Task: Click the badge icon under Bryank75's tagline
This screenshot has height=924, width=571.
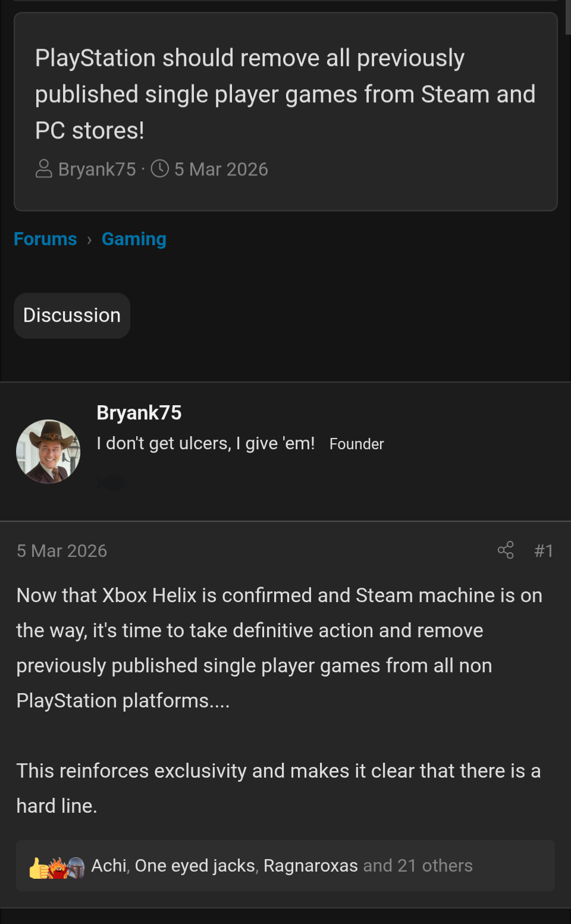Action: coord(111,483)
